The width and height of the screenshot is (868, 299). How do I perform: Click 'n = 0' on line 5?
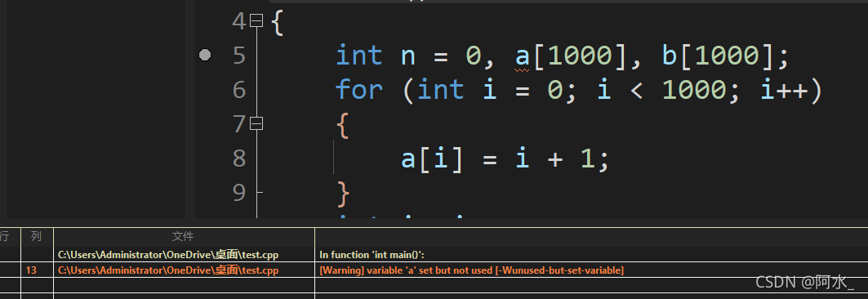click(x=442, y=56)
